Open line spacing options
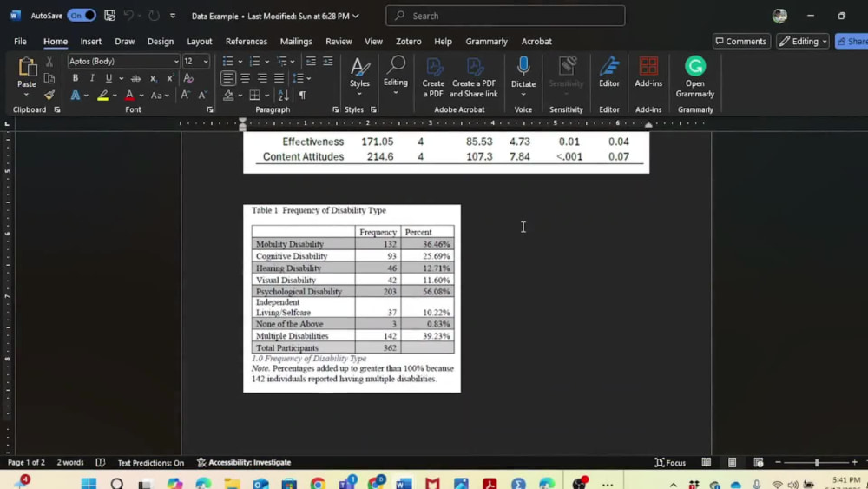Viewport: 868px width, 489px height. point(300,78)
